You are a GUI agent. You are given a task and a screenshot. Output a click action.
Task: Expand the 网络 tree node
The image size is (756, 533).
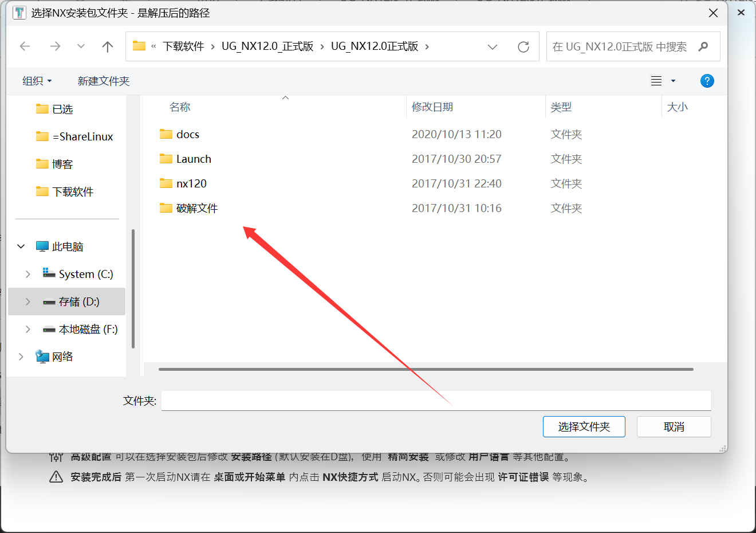pyautogui.click(x=21, y=356)
